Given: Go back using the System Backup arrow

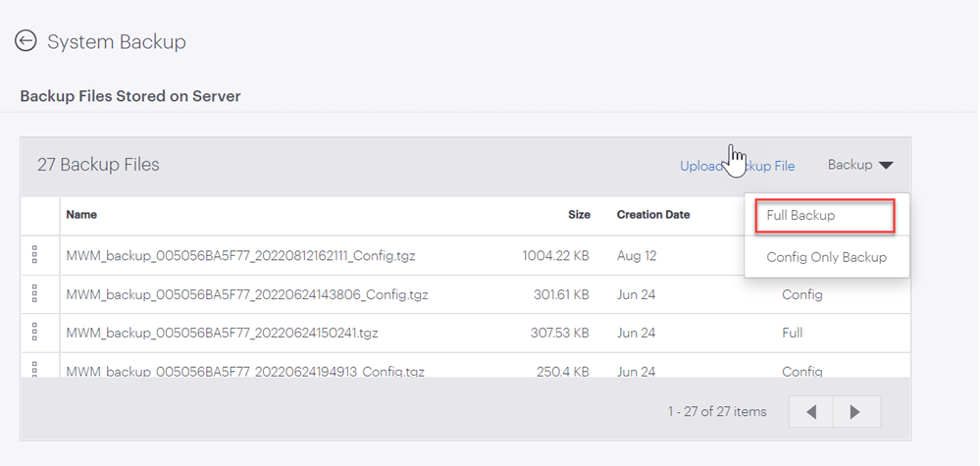Looking at the screenshot, I should click(x=26, y=41).
